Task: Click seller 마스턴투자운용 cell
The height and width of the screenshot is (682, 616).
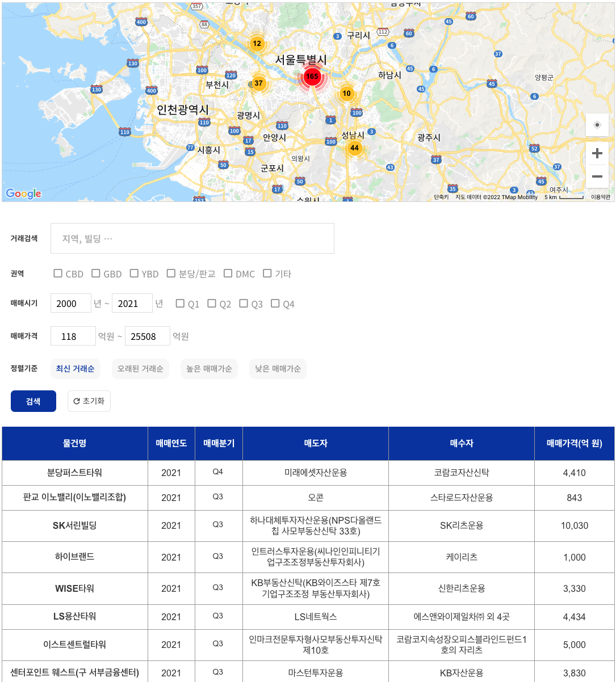Action: click(316, 673)
